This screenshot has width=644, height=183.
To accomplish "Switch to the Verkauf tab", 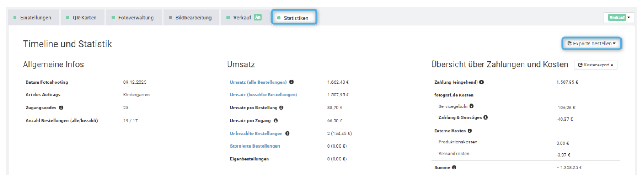I will point(244,18).
